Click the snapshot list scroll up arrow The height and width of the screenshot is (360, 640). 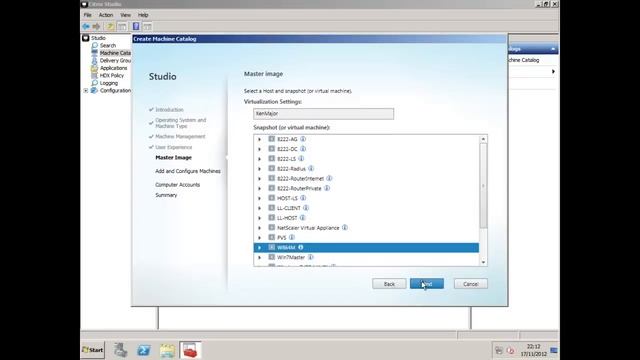point(483,139)
